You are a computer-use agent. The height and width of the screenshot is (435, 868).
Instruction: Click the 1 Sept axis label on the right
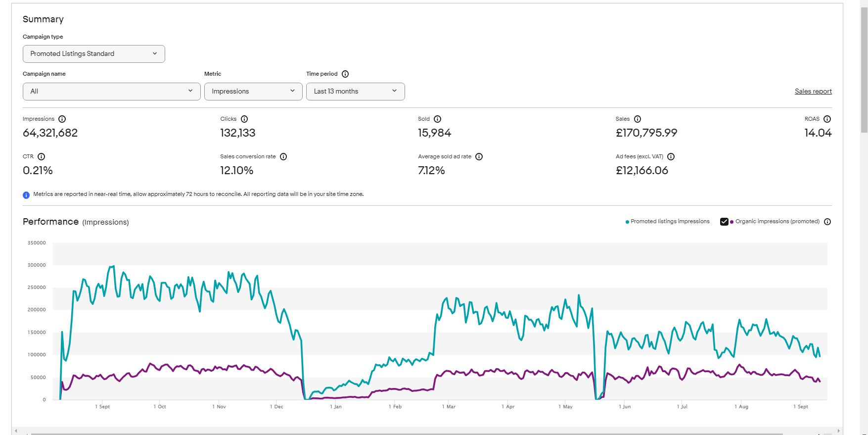(x=801, y=407)
